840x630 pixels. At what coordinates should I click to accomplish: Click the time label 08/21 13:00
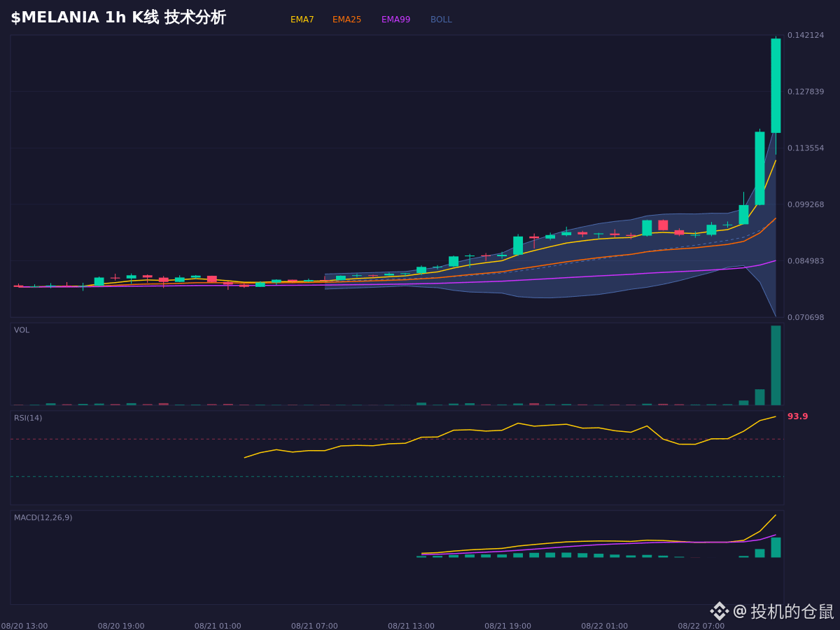pyautogui.click(x=411, y=626)
